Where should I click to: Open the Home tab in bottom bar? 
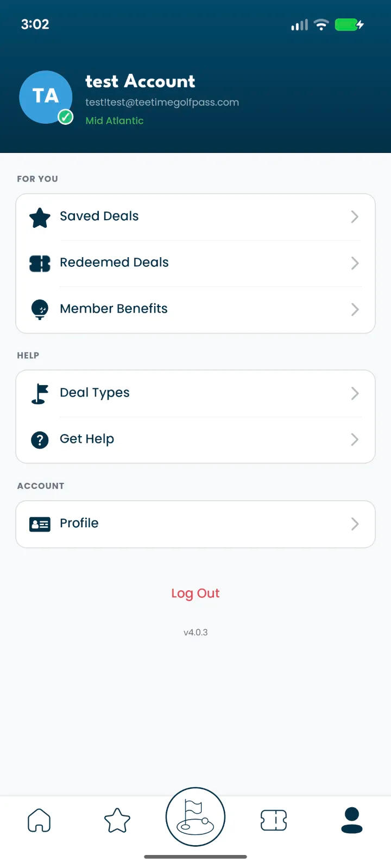coord(39,820)
